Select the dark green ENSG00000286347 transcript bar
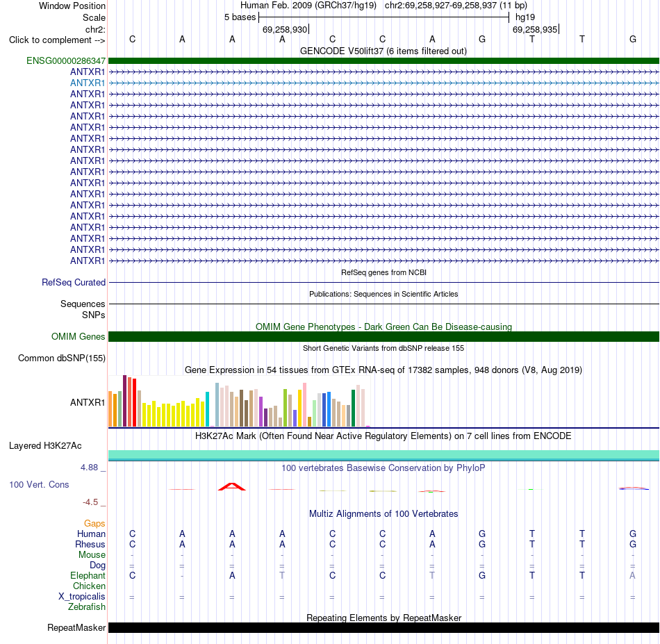The image size is (660, 644). [383, 60]
